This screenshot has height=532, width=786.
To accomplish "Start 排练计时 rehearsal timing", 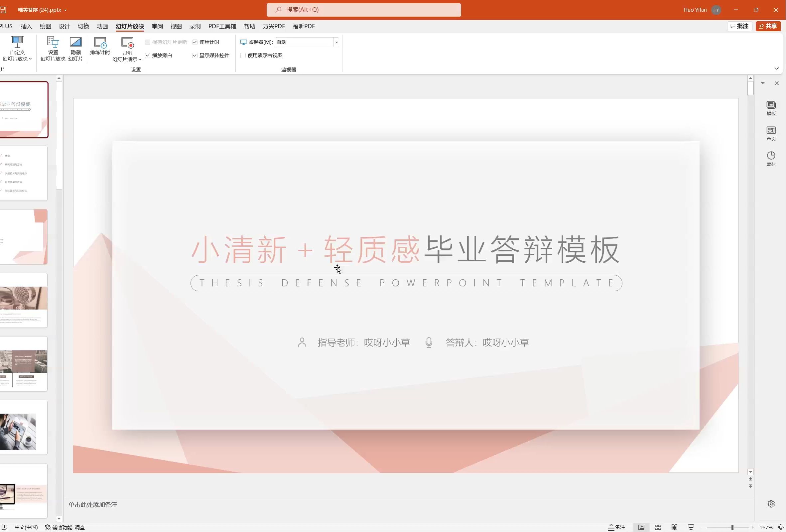I will tap(100, 47).
